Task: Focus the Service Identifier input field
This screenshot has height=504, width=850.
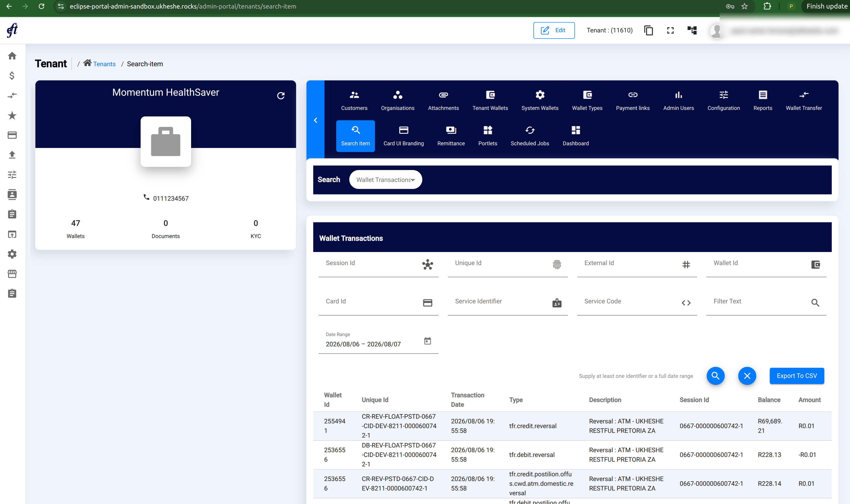Action: pyautogui.click(x=507, y=303)
